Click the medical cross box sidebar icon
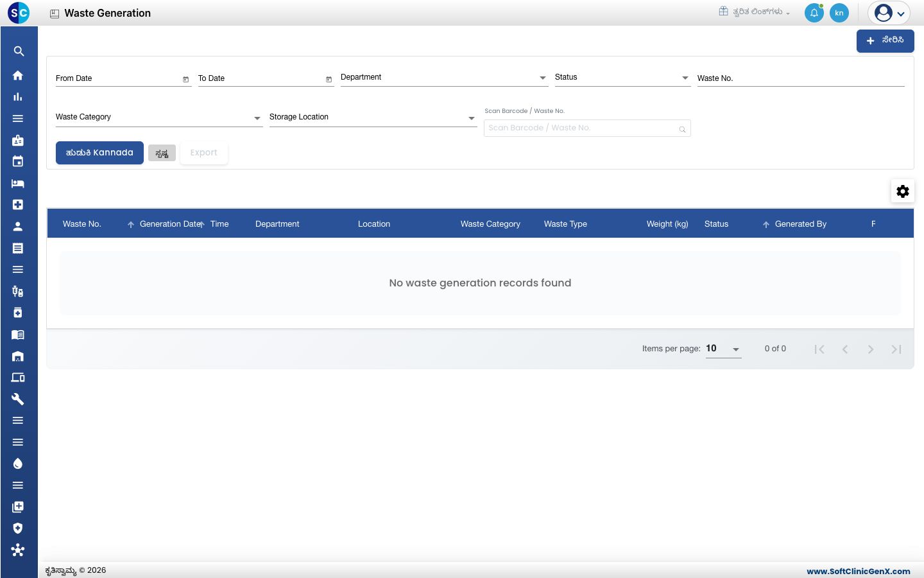Image resolution: width=924 pixels, height=578 pixels. [18, 205]
